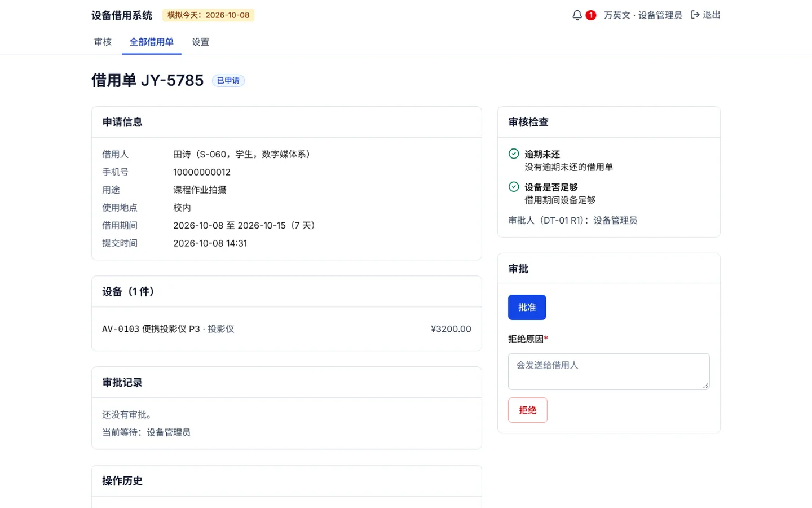
Task: Click the 审批记录 section heading
Action: click(x=122, y=383)
